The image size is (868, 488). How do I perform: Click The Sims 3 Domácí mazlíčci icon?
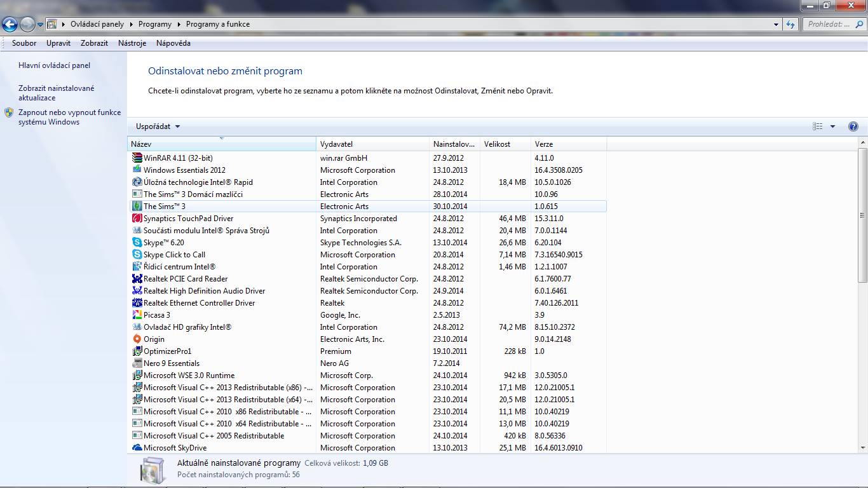point(137,194)
